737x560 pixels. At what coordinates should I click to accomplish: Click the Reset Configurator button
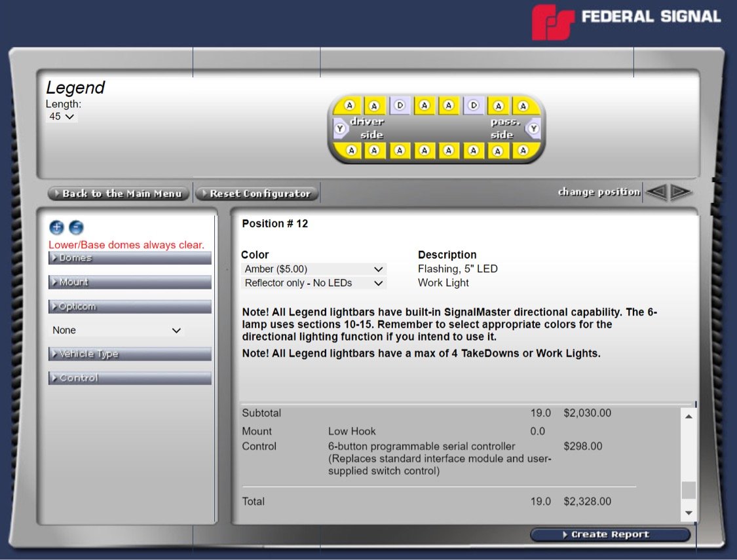[257, 194]
